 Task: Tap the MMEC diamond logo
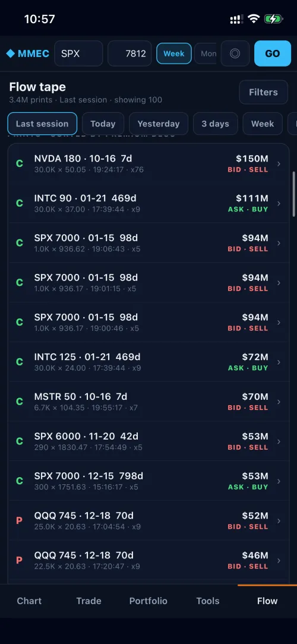pos(11,53)
